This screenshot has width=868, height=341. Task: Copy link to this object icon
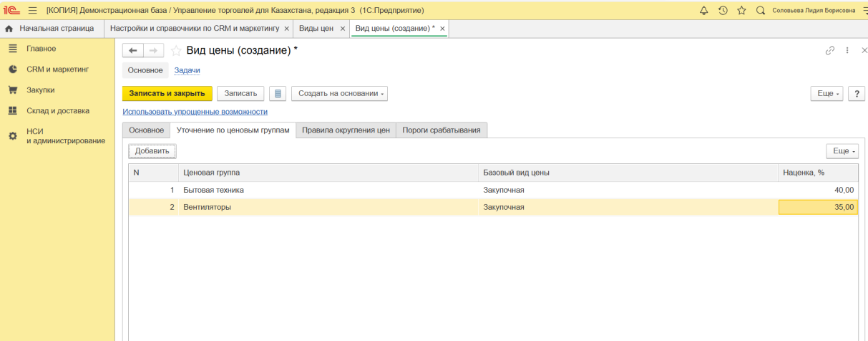coord(830,51)
